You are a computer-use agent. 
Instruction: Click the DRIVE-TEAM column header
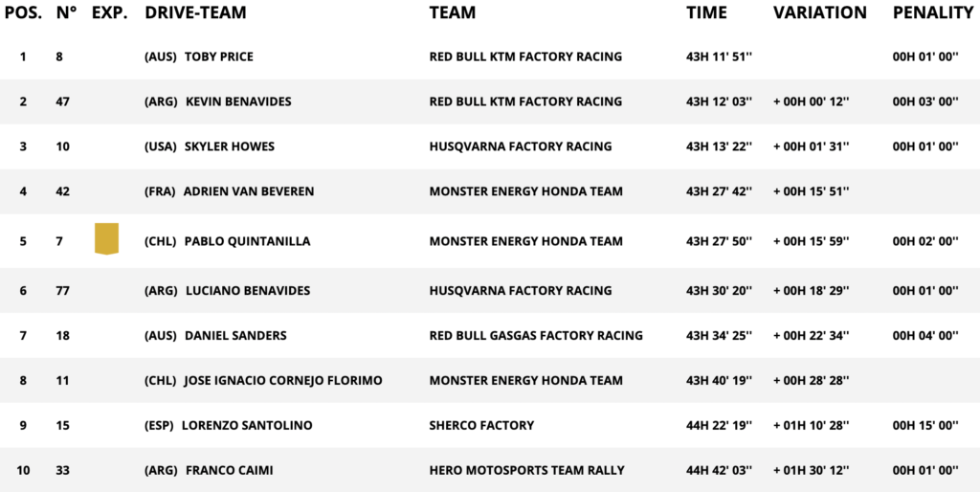pos(195,13)
